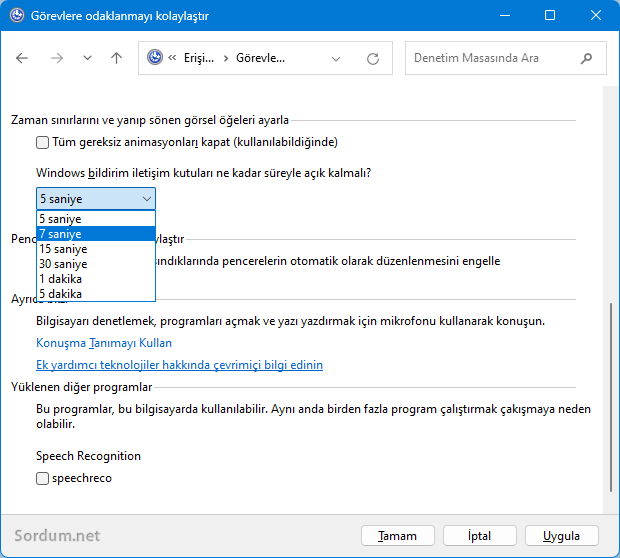Toggle the speechreco checkbox
The width and height of the screenshot is (620, 558).
click(42, 479)
